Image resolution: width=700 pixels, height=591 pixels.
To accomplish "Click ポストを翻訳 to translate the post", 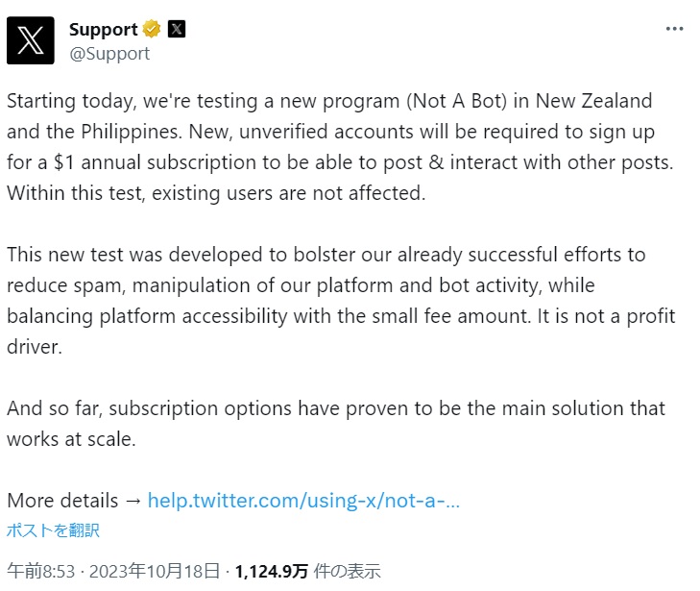I will (x=53, y=529).
